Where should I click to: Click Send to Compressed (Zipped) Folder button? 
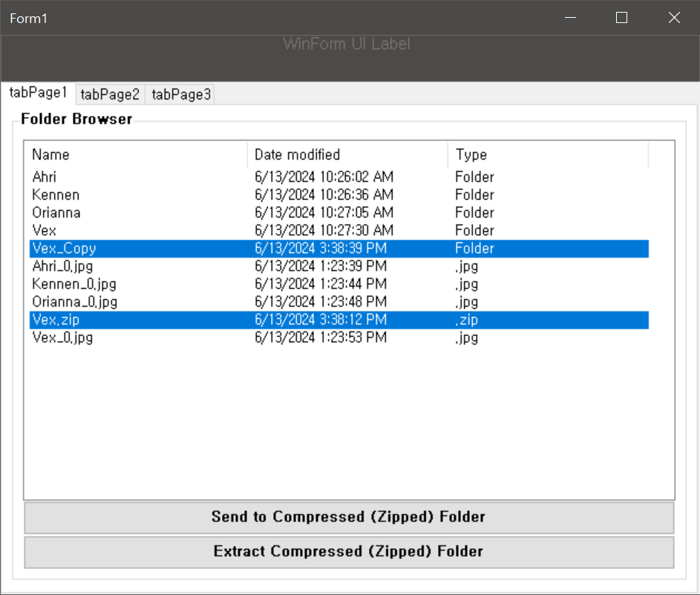[x=349, y=517]
